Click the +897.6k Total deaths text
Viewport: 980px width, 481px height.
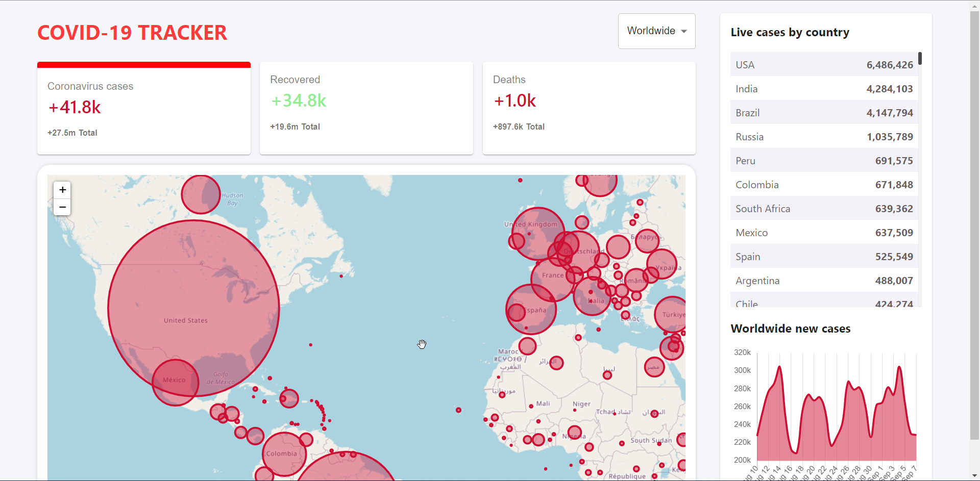coord(519,126)
